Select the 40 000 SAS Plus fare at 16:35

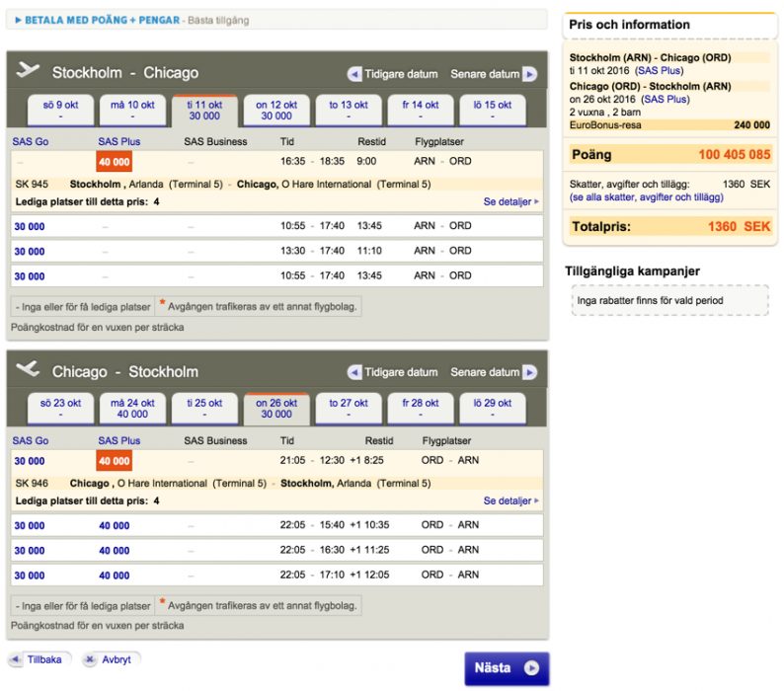pyautogui.click(x=114, y=162)
